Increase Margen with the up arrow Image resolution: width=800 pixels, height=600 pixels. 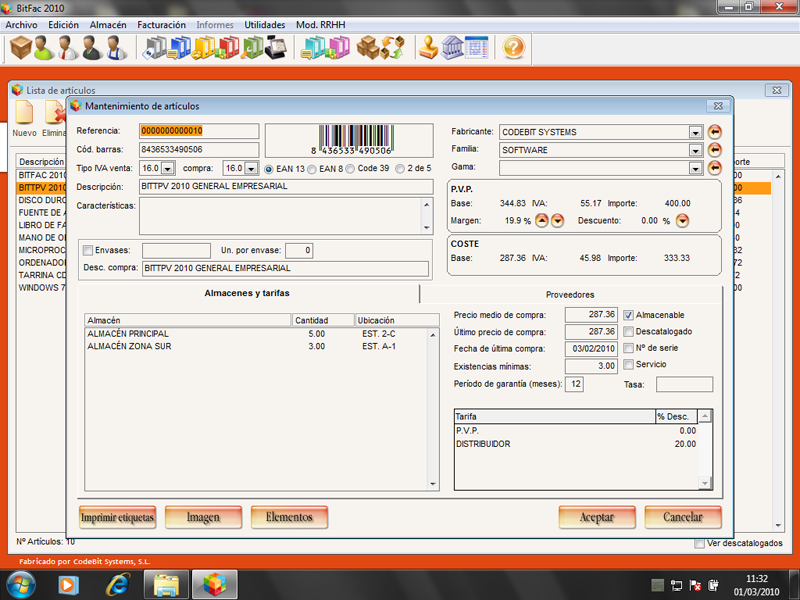(x=542, y=221)
